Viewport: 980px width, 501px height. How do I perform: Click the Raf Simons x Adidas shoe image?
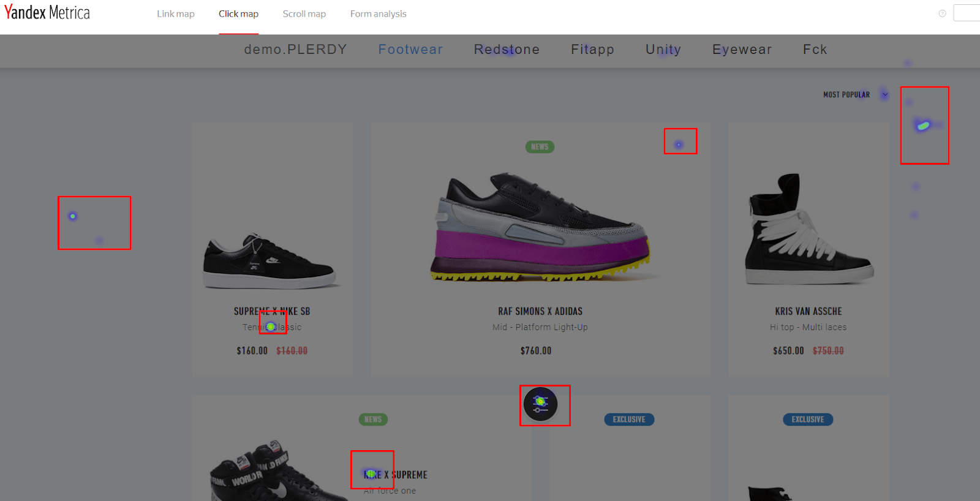point(541,227)
